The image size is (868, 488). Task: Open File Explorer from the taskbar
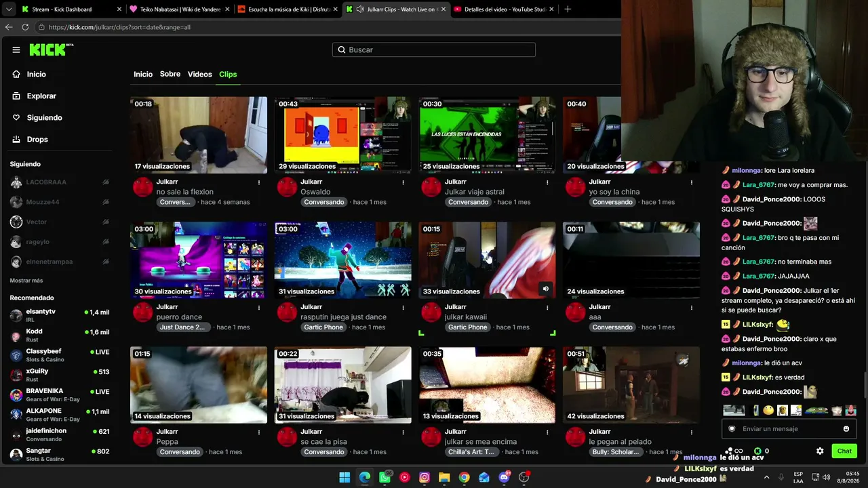[x=444, y=477]
